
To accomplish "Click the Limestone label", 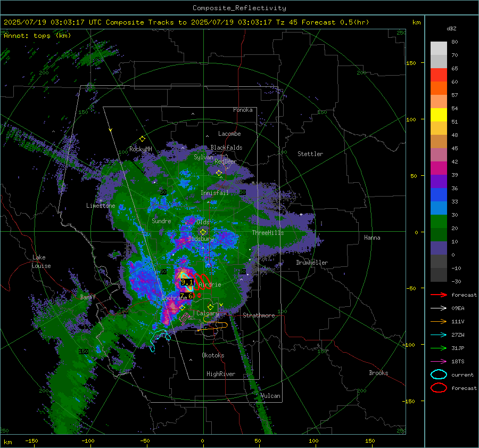I will pos(101,206).
